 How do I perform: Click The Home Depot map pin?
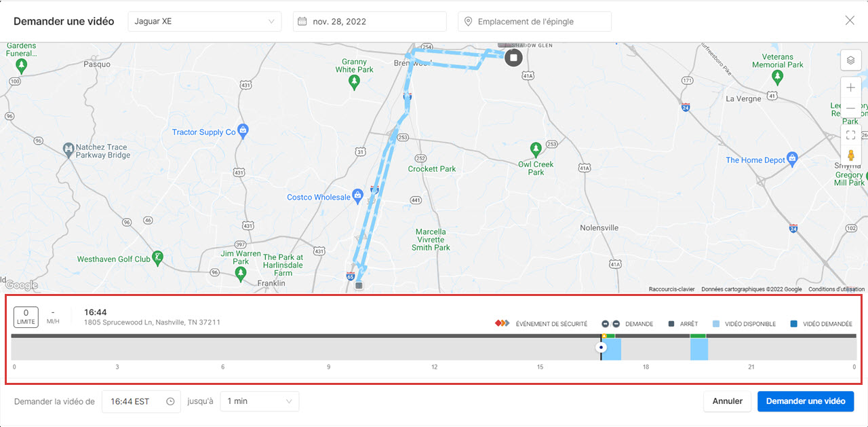coord(793,159)
